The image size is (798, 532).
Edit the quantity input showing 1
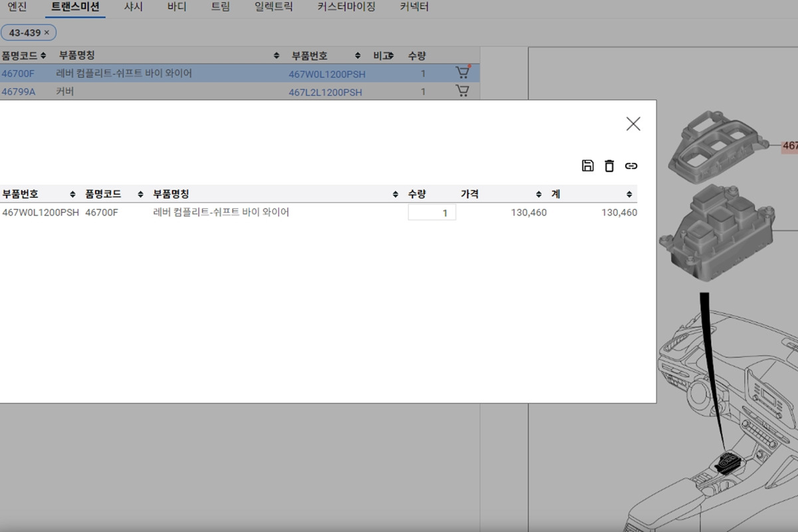click(432, 212)
